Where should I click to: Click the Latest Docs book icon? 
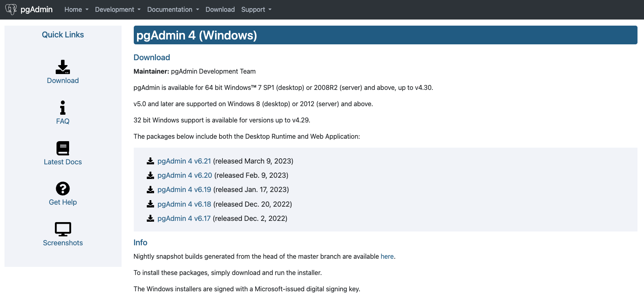click(63, 148)
